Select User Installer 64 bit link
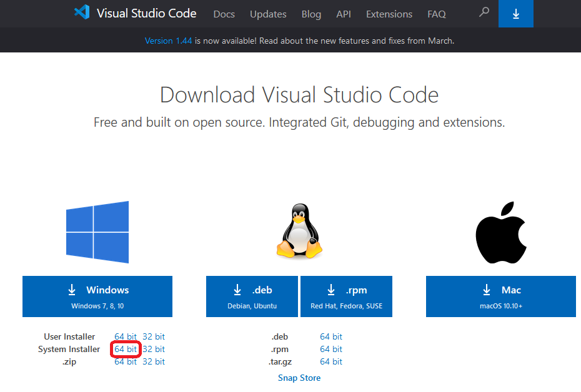This screenshot has height=392, width=581. click(126, 336)
